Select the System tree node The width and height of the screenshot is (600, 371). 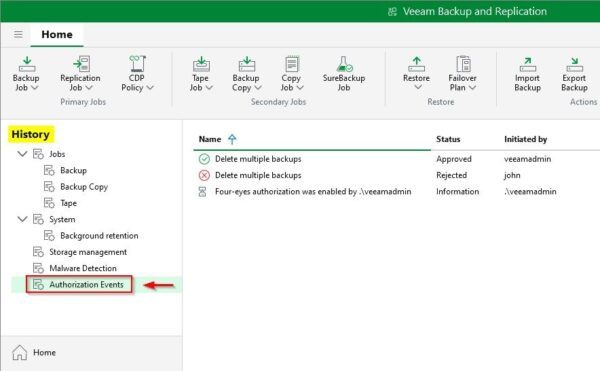point(62,220)
